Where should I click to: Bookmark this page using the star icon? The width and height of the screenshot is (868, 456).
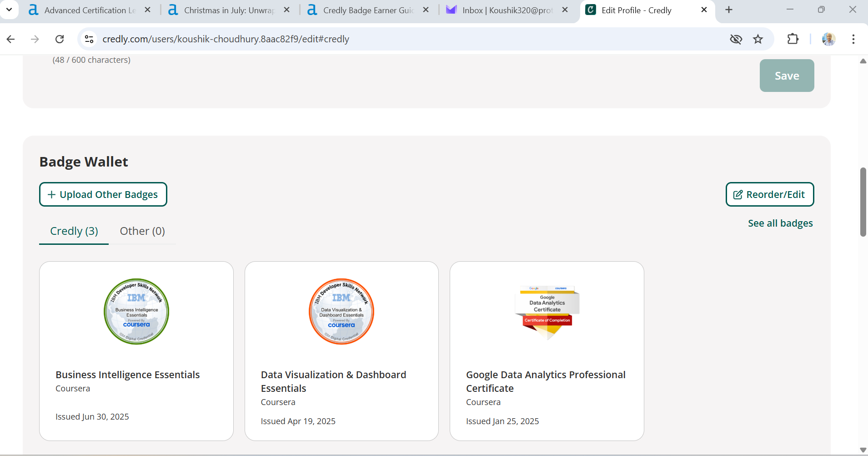pos(757,39)
